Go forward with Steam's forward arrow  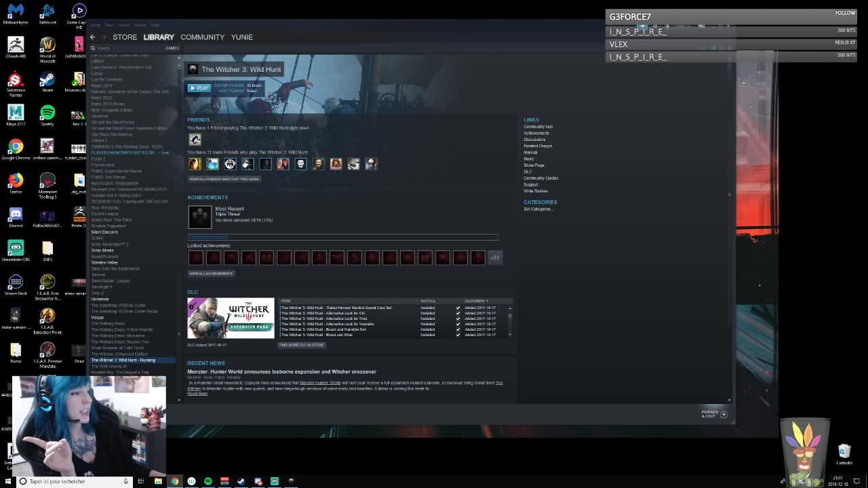pyautogui.click(x=104, y=37)
